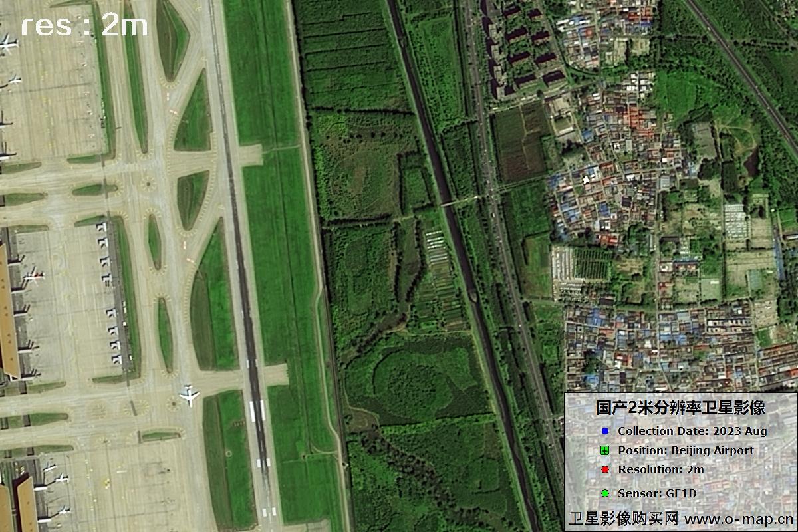Select the parked airplane at the top-left apron edge
This screenshot has height=532, width=798.
8,44
